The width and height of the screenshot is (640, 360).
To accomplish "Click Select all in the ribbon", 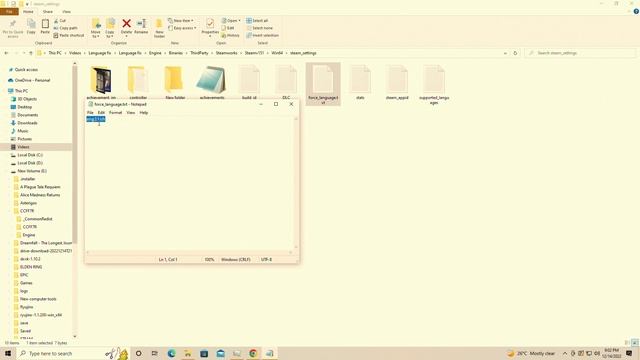I will pyautogui.click(x=257, y=20).
